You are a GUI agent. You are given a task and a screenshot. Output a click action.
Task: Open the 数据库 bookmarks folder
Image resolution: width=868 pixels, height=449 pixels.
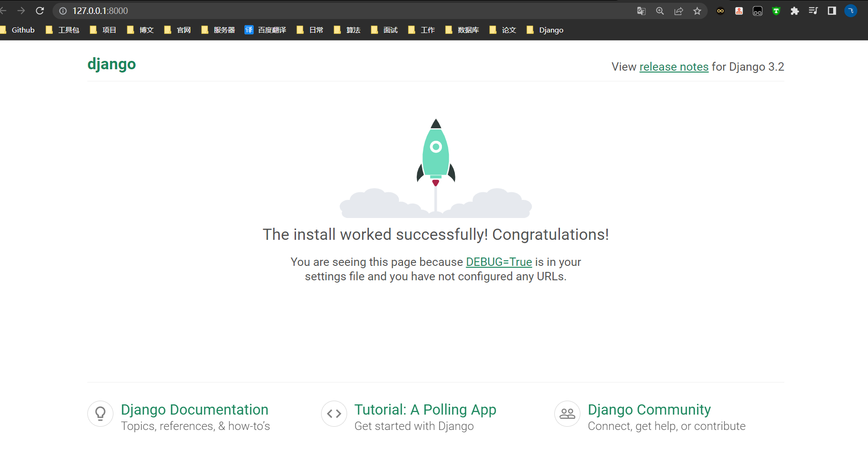pos(462,30)
